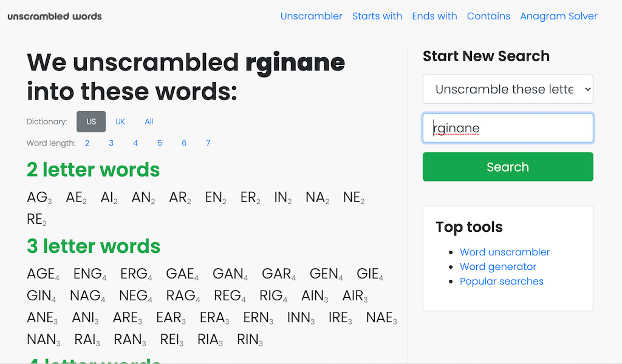This screenshot has width=622, height=364.
Task: Switch dictionary to UK
Action: [120, 121]
